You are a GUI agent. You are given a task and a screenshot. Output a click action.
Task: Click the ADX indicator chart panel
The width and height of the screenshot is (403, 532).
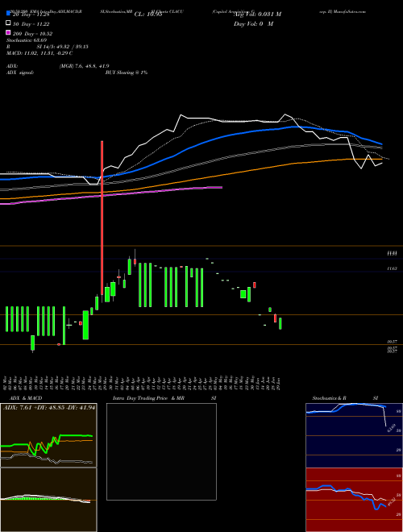[x=48, y=435]
